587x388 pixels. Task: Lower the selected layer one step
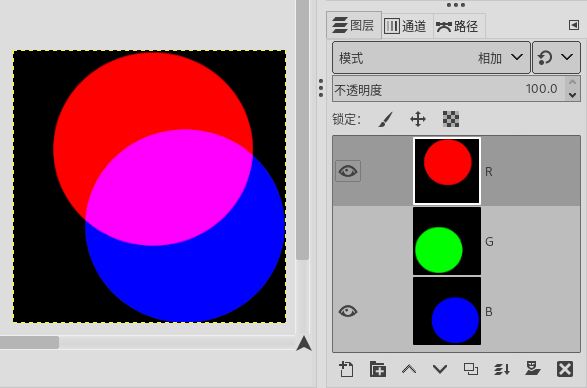tap(440, 369)
